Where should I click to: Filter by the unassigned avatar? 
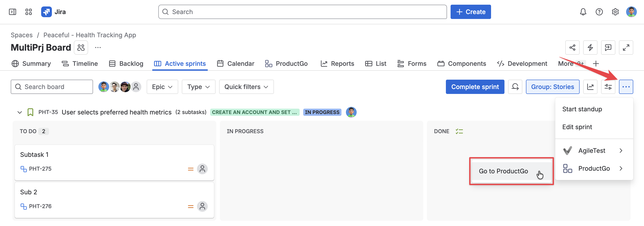pos(136,87)
